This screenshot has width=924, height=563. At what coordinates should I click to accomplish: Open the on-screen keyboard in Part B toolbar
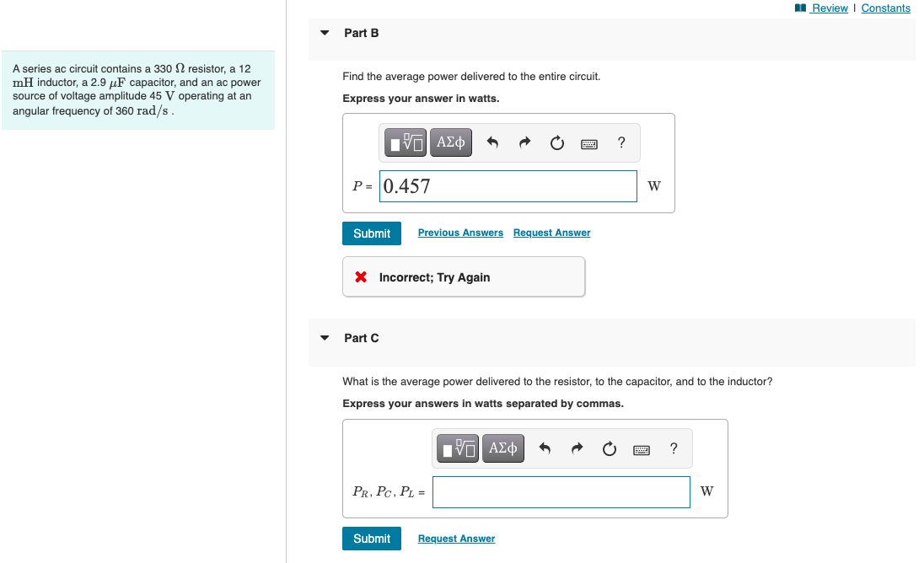588,142
